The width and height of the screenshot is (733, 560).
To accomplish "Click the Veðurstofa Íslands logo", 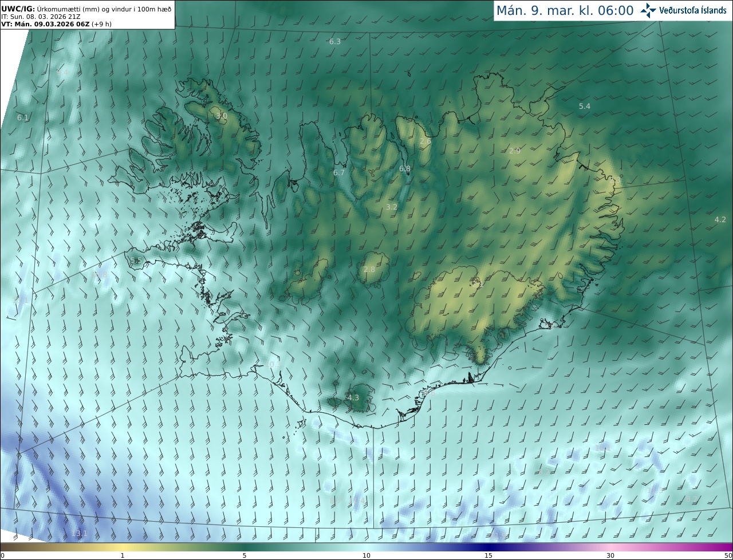I will (x=683, y=10).
